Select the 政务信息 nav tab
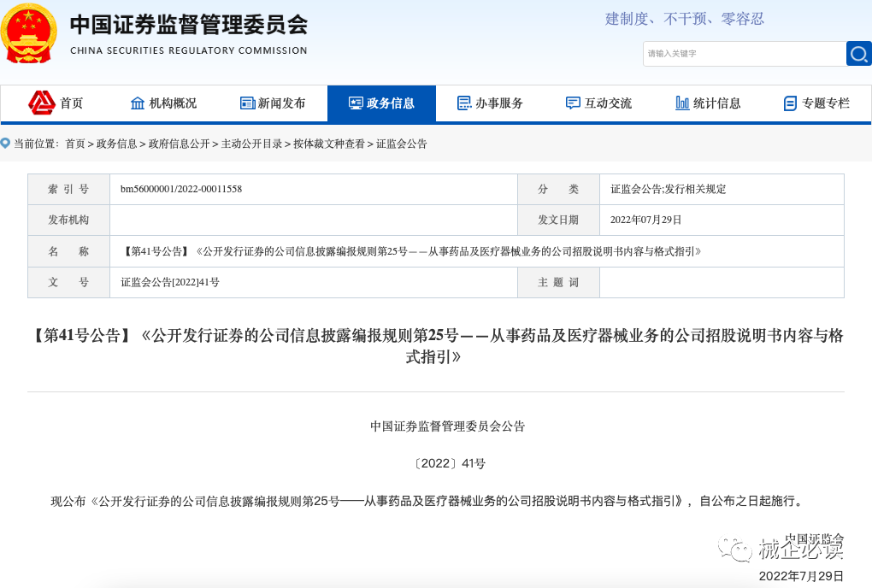 pos(381,103)
